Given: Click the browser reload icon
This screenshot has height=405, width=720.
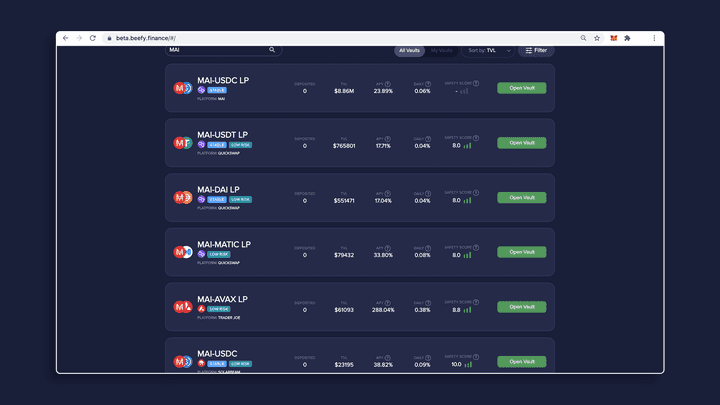Looking at the screenshot, I should pyautogui.click(x=93, y=38).
